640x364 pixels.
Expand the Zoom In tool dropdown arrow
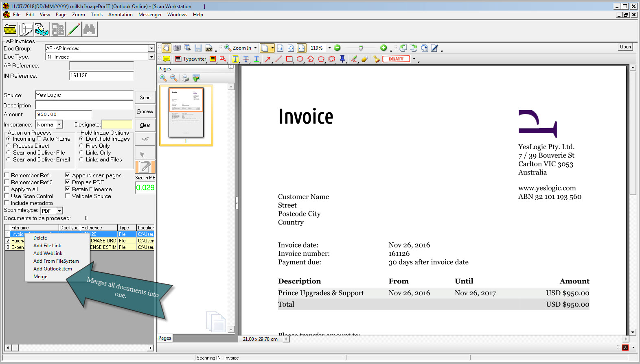(x=256, y=48)
